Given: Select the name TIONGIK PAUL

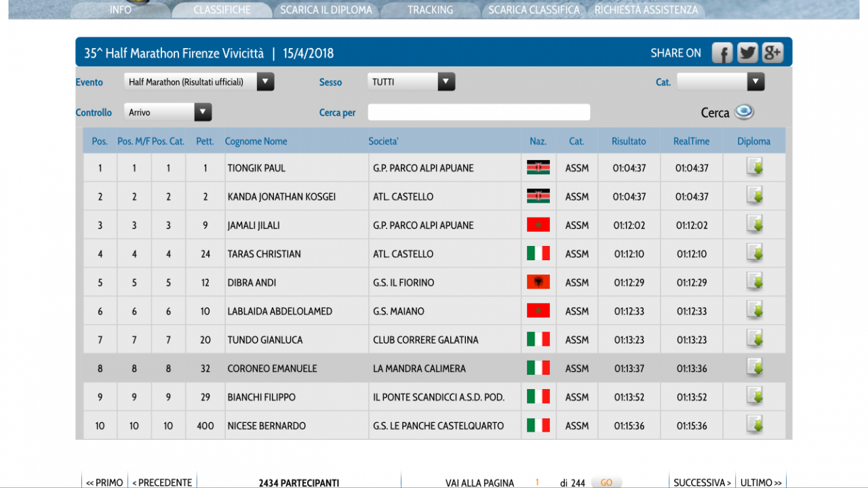Looking at the screenshot, I should tap(256, 168).
